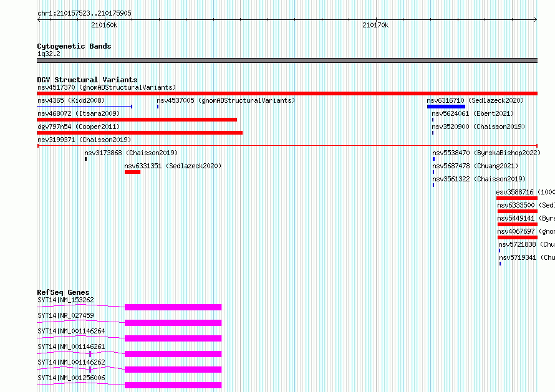The height and width of the screenshot is (392, 555).
Task: Select the Cytogenetic Bands track title
Action: [74, 46]
